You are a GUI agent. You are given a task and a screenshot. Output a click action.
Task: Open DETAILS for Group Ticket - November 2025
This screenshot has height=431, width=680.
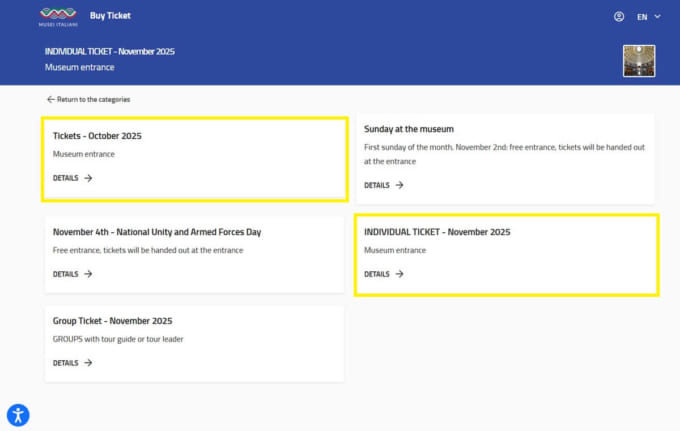coord(66,363)
